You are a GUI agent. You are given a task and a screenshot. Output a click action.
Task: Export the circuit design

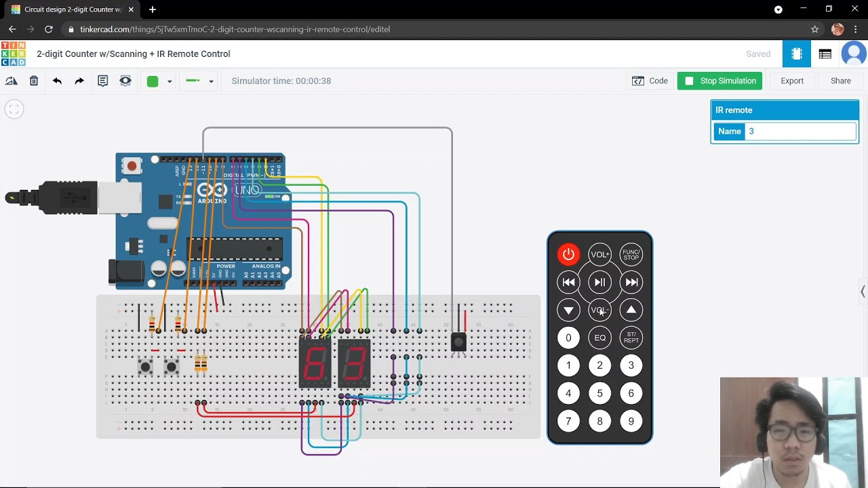pyautogui.click(x=792, y=81)
